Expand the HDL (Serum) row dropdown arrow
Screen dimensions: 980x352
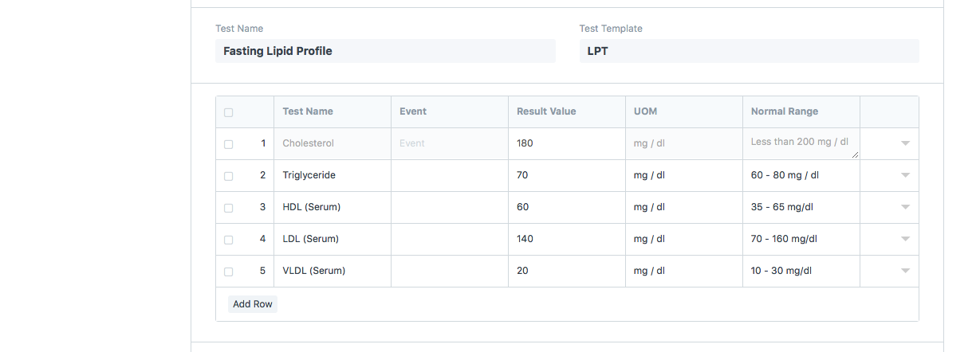click(905, 207)
